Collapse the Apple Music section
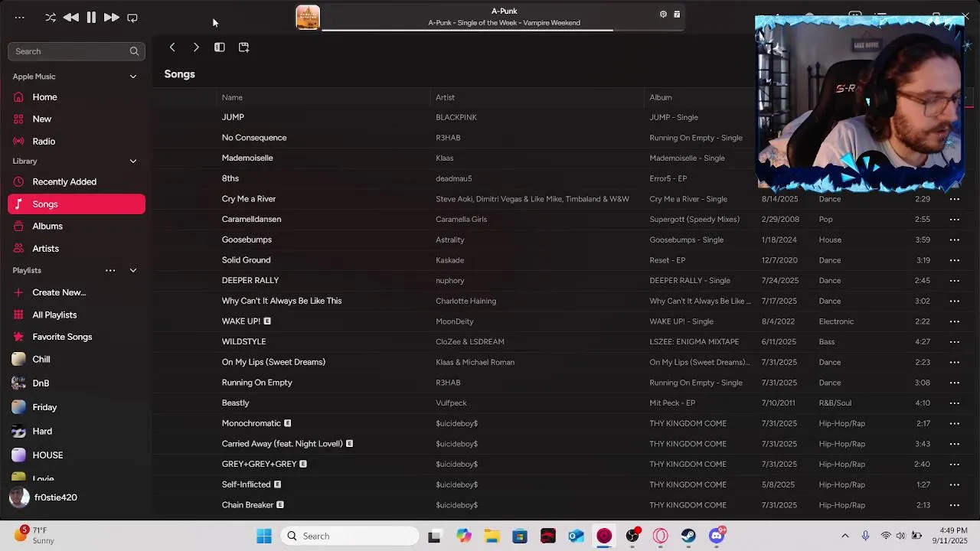 [132, 77]
